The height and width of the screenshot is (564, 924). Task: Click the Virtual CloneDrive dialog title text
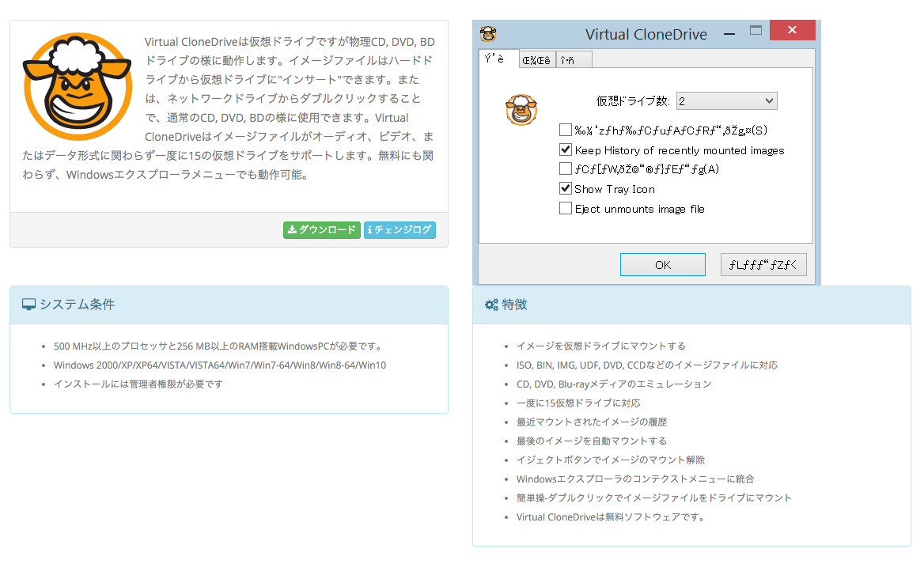tap(646, 34)
